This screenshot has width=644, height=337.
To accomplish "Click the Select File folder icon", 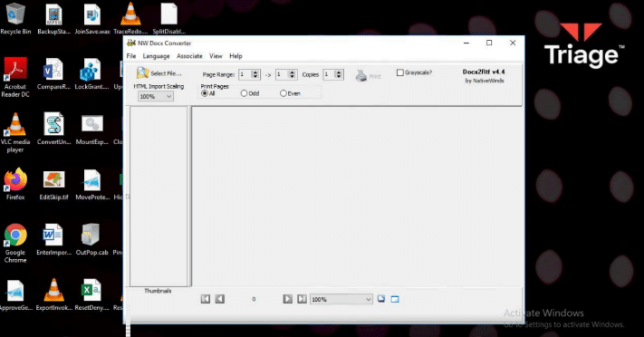I will [x=142, y=73].
